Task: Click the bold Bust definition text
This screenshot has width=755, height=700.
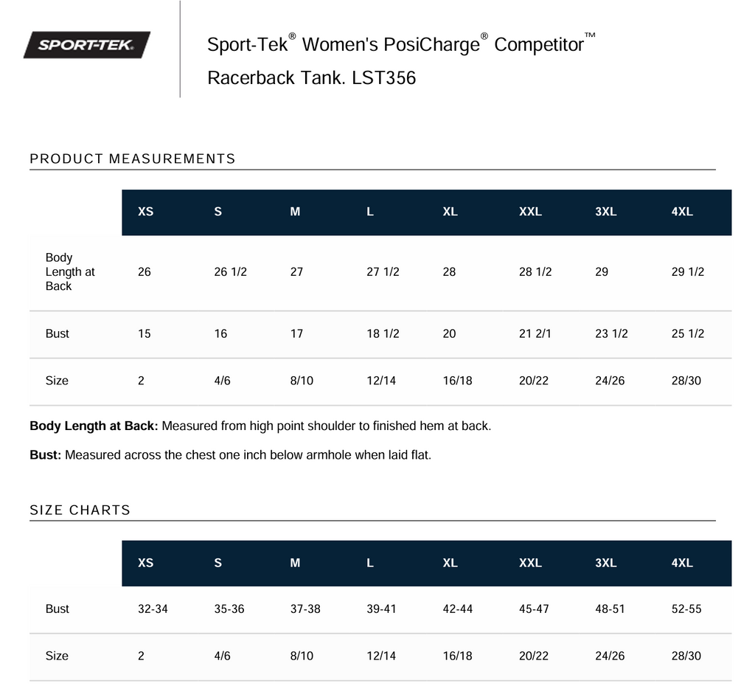Action: (45, 455)
